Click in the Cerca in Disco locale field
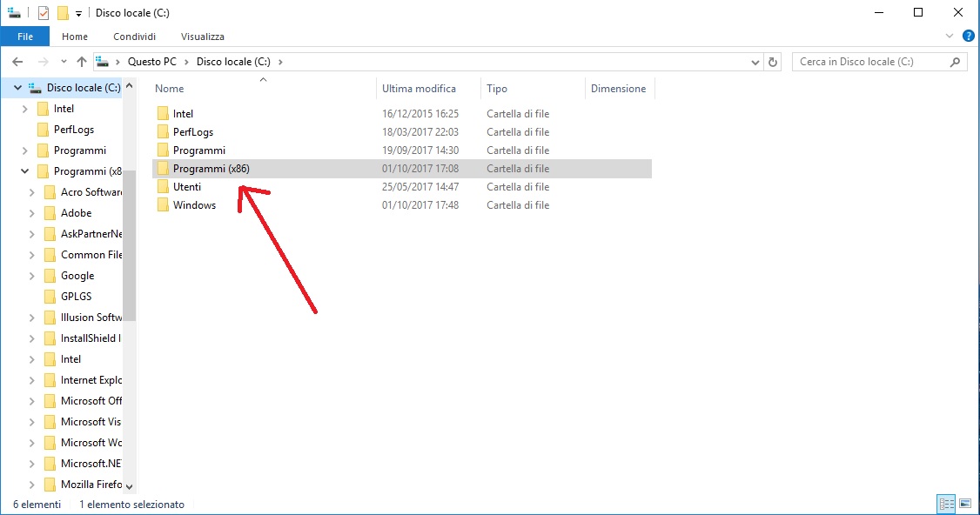 tap(870, 62)
